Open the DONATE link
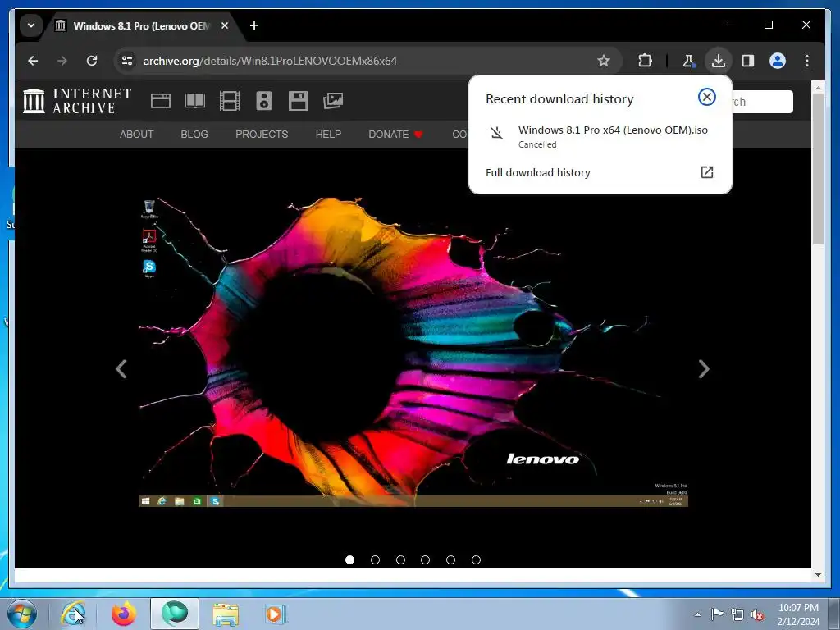The height and width of the screenshot is (630, 840). (x=396, y=135)
